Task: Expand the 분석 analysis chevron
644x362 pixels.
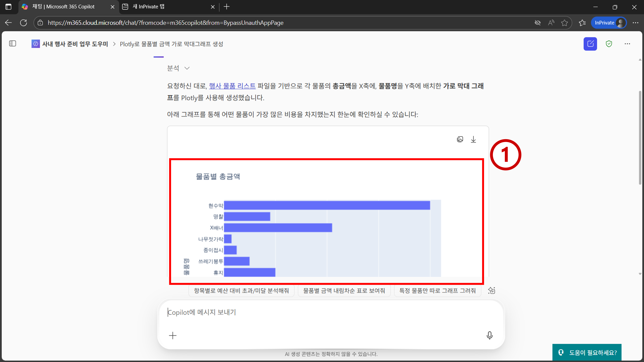Action: [187, 68]
